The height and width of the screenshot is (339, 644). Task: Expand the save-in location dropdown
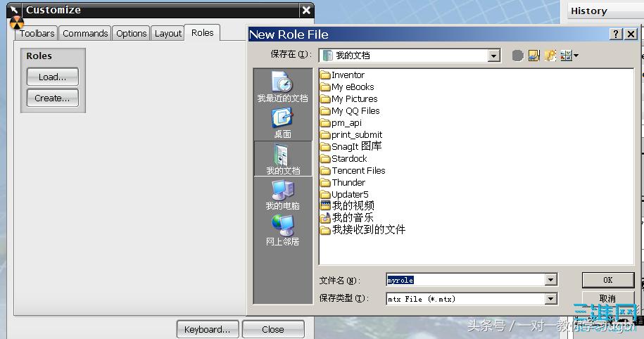tap(493, 56)
